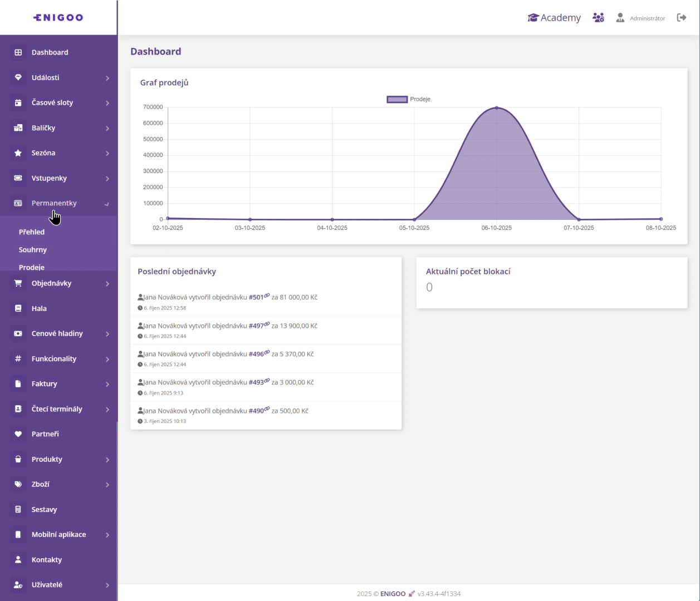Toggle the Prodeje legend in sales chart
This screenshot has width=700, height=601.
[x=408, y=99]
